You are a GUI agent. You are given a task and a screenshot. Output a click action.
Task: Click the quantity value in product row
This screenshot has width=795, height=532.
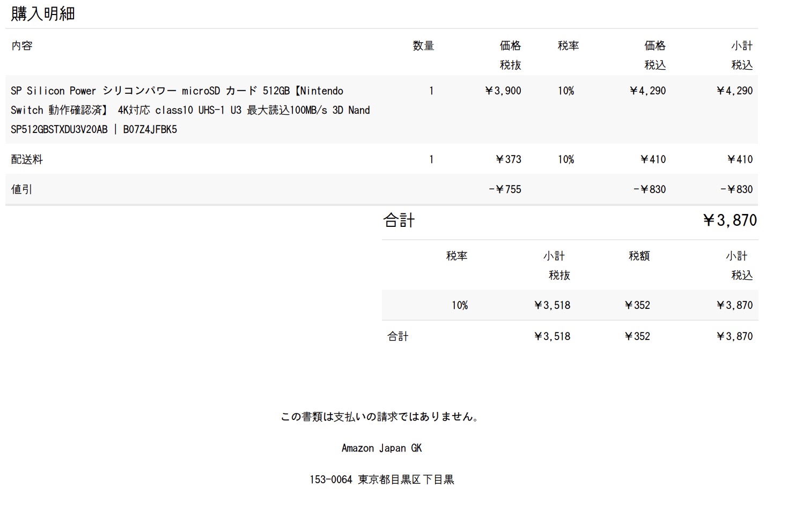pos(431,91)
